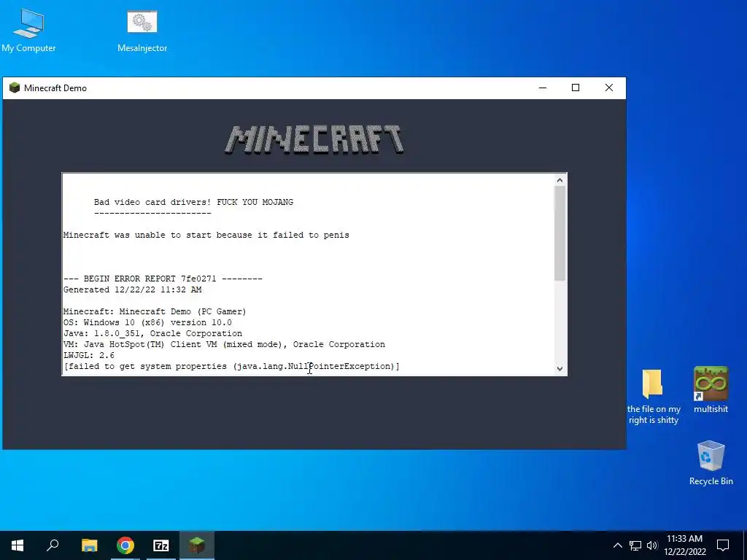Viewport: 747px width, 560px height.
Task: Open the Windows Start menu
Action: tap(18, 545)
